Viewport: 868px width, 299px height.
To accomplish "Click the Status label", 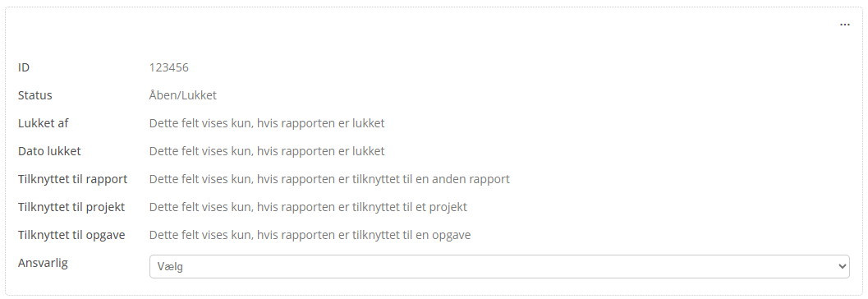I will click(x=34, y=95).
